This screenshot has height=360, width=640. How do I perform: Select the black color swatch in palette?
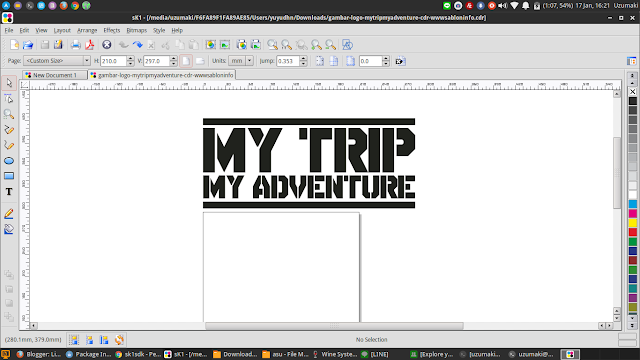pyautogui.click(x=633, y=101)
